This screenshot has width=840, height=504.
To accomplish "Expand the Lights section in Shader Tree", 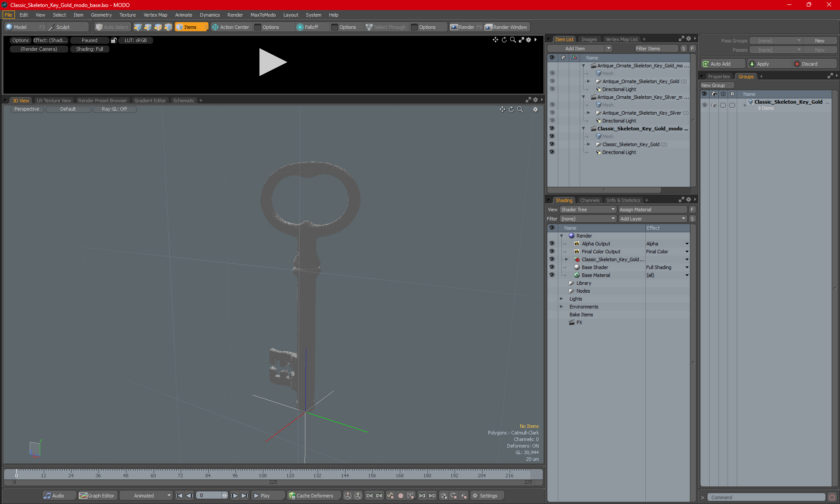I will pos(561,298).
